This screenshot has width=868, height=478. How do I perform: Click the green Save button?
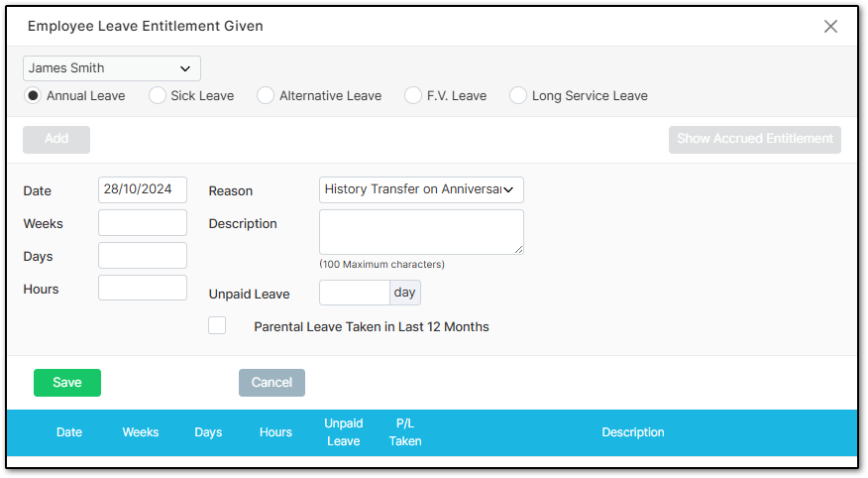67,383
